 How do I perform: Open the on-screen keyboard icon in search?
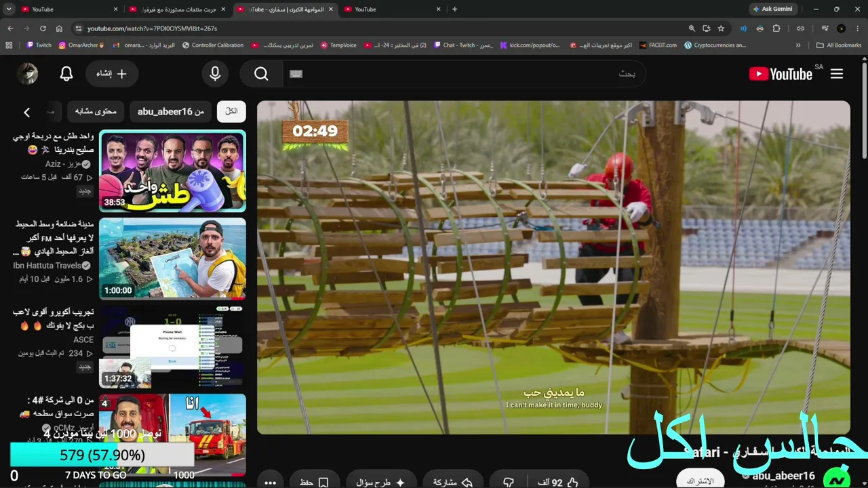(296, 74)
